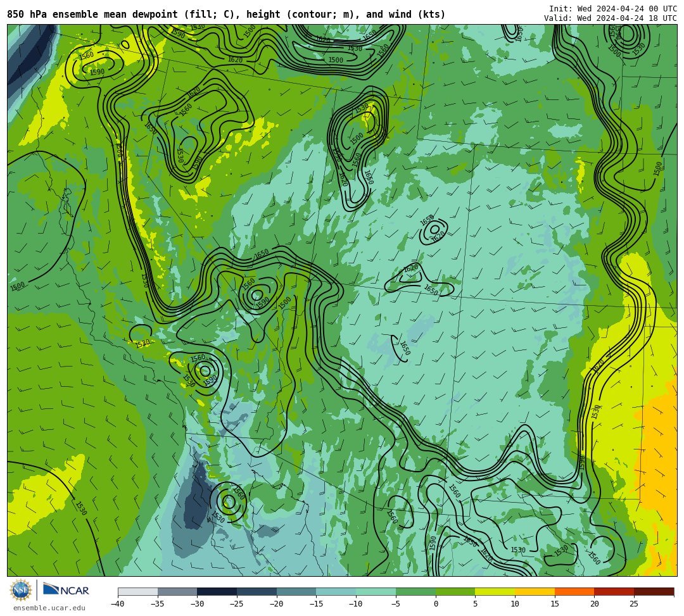This screenshot has width=684, height=616.
Task: Click the darkest brown colorbar swatch above 25
Action: (654, 591)
